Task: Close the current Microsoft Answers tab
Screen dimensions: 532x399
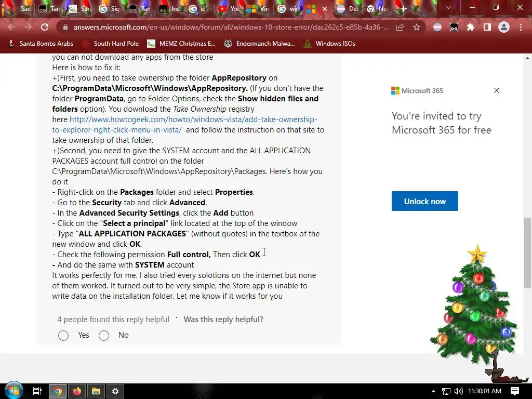Action: pyautogui.click(x=325, y=9)
